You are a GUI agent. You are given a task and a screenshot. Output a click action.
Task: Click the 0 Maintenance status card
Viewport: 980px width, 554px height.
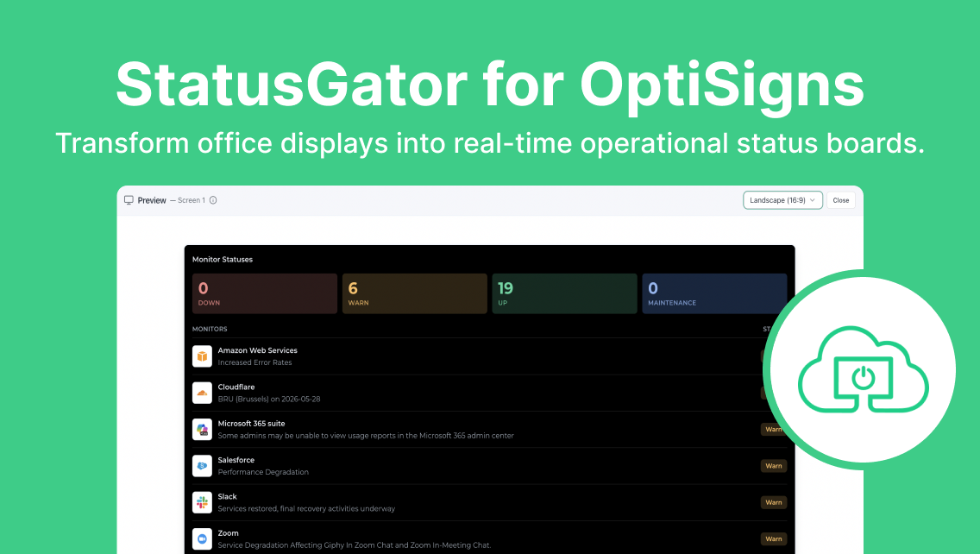pos(714,293)
